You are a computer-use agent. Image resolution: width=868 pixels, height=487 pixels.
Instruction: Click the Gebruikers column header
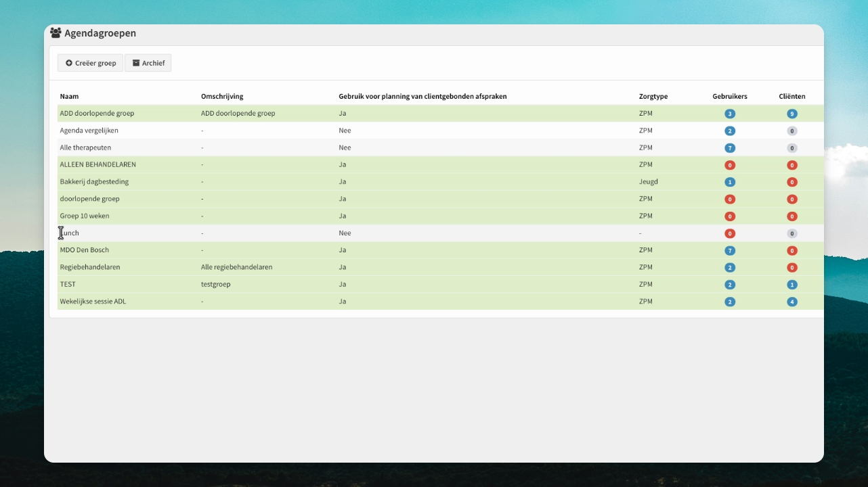(730, 96)
